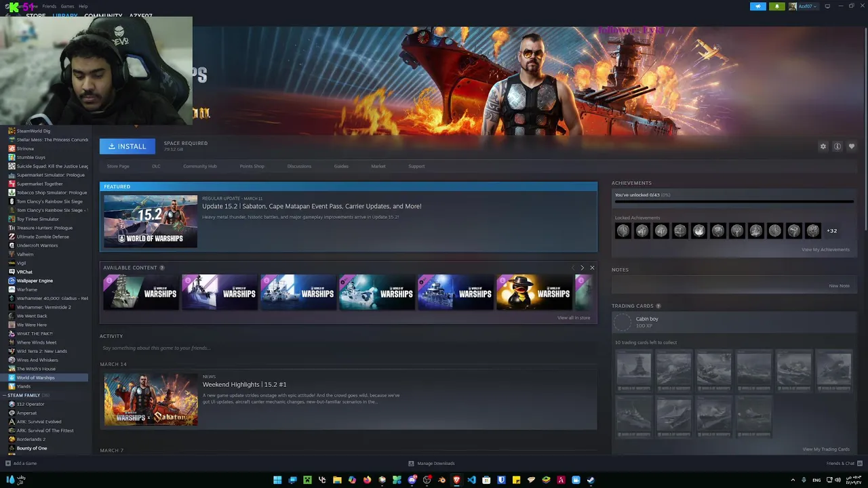Open the Support tab
This screenshot has height=488, width=868.
416,166
